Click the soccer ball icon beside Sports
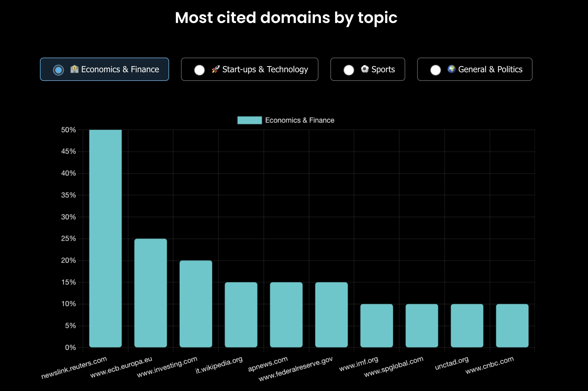 pyautogui.click(x=365, y=69)
